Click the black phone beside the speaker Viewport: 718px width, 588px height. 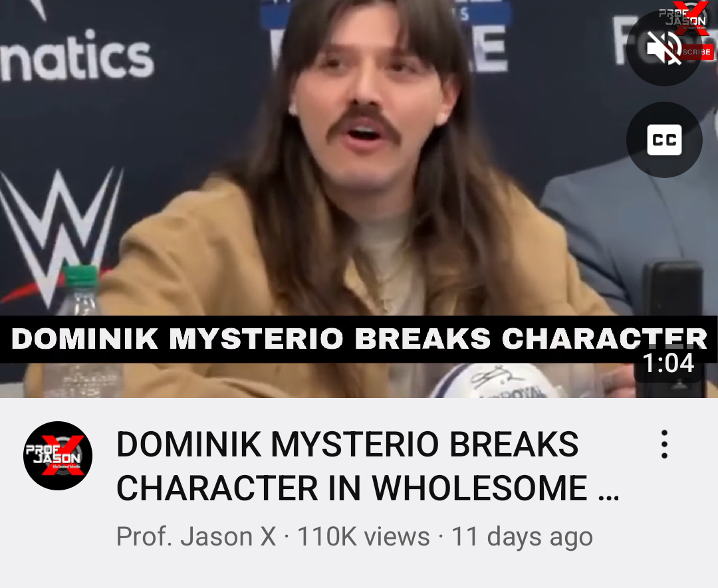pyautogui.click(x=673, y=327)
